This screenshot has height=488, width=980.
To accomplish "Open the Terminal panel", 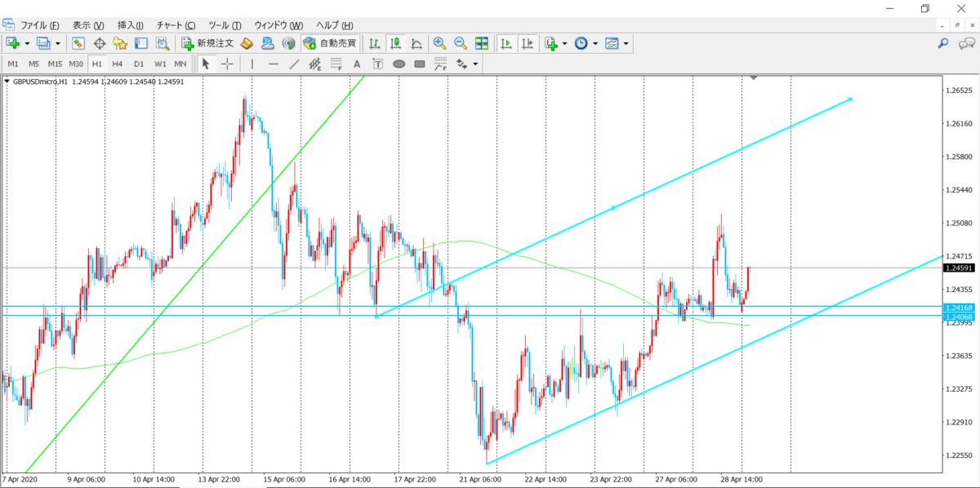I will click(140, 43).
